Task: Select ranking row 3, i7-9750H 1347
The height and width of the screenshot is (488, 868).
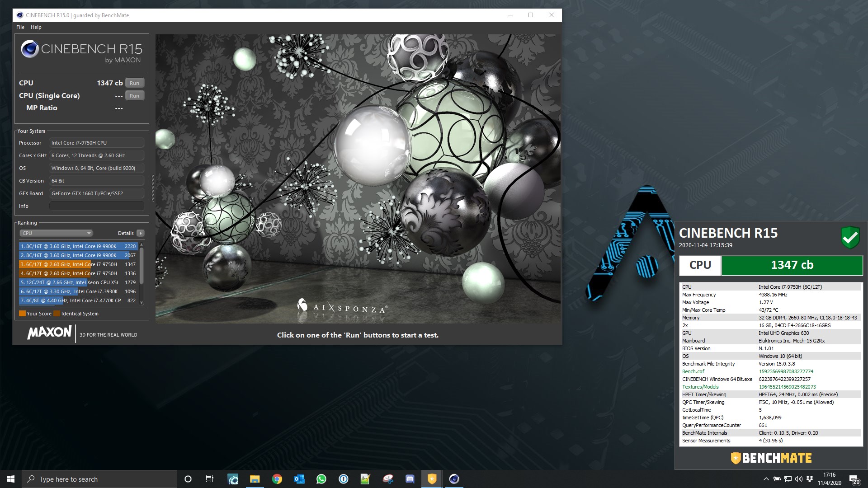Action: tap(78, 264)
